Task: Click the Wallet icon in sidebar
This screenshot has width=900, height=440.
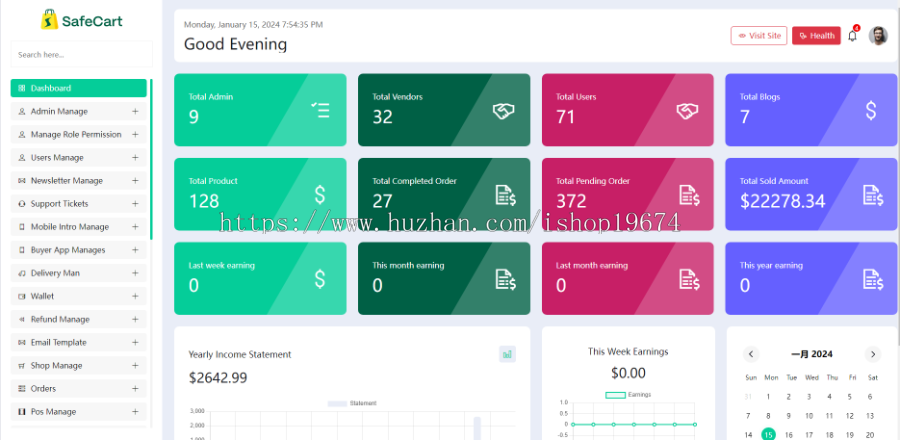Action: [22, 296]
